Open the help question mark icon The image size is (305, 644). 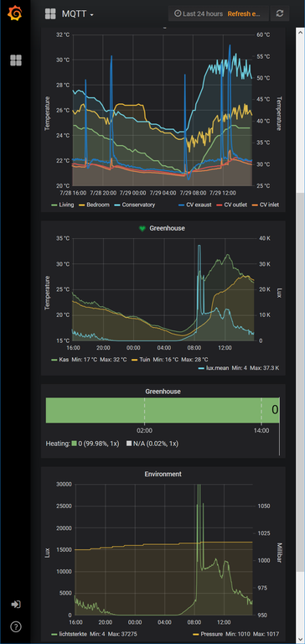point(16,626)
